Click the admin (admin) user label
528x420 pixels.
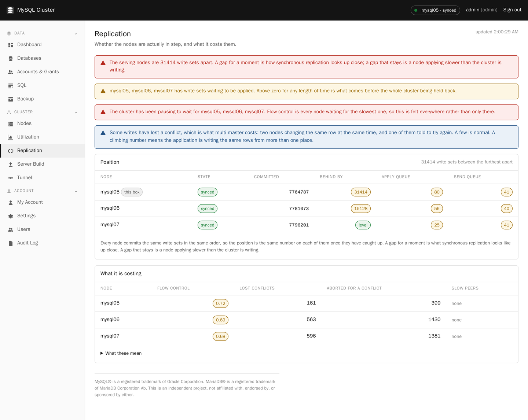click(x=481, y=10)
